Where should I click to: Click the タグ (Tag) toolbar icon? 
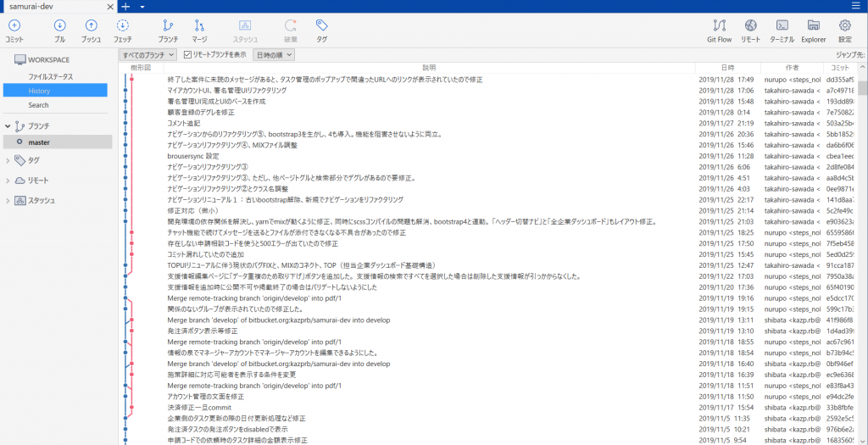point(322,30)
